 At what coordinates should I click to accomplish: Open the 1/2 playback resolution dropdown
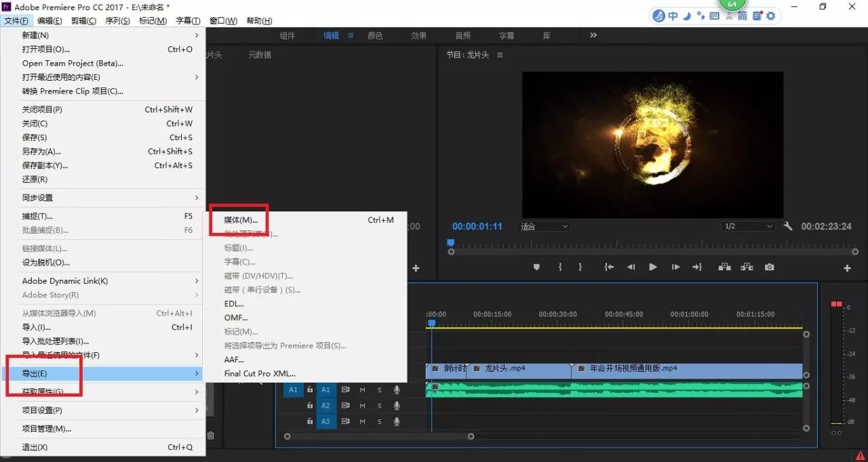(749, 226)
